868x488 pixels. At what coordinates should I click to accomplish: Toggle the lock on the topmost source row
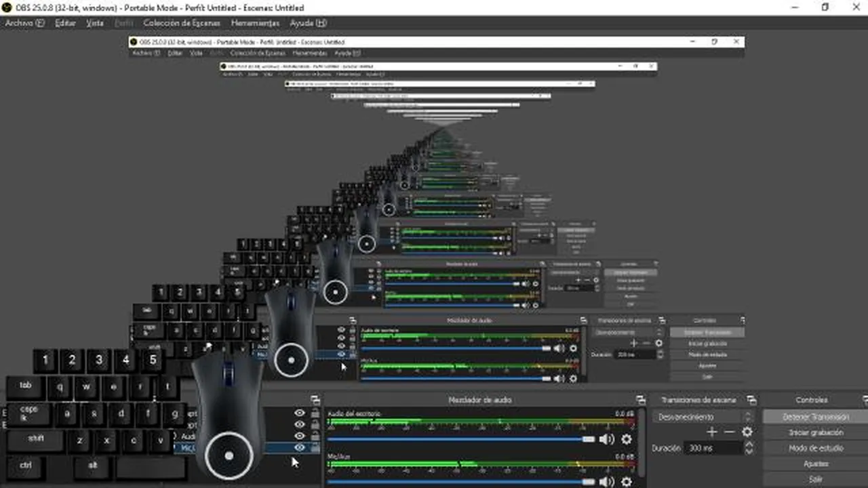point(315,413)
